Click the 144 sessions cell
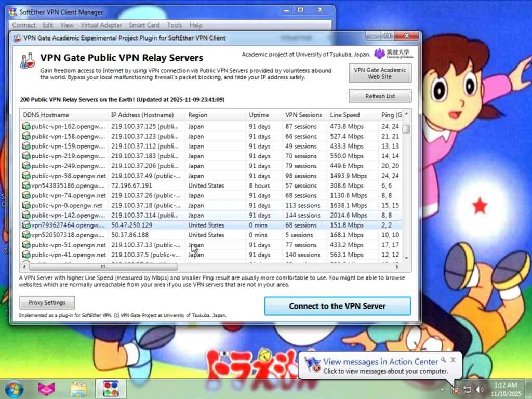Image resolution: width=532 pixels, height=399 pixels. [303, 215]
